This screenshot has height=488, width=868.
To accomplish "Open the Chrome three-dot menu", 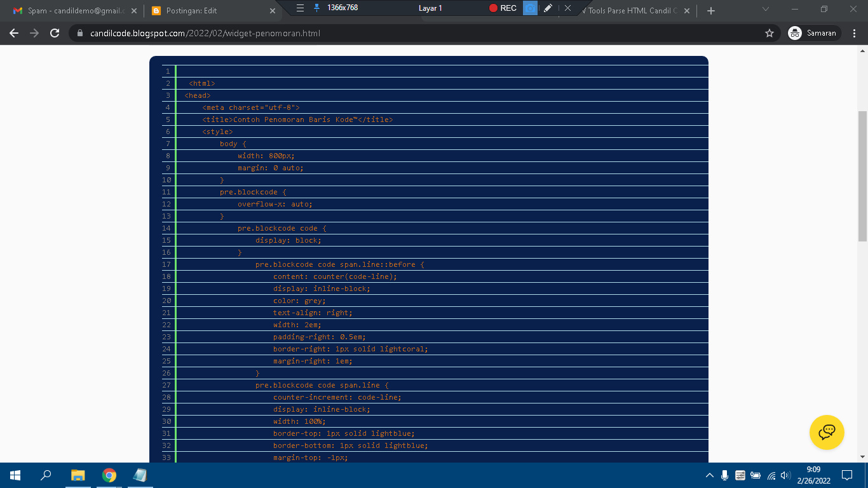I will tap(855, 33).
